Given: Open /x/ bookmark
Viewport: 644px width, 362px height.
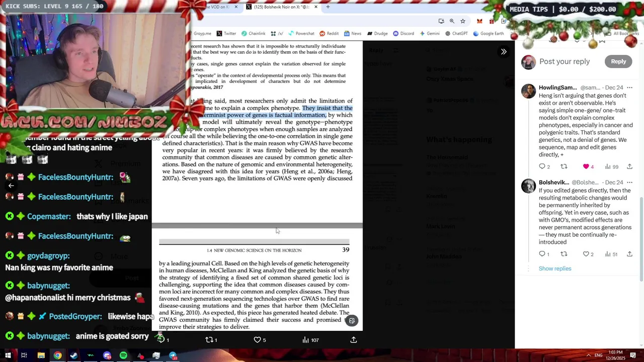Looking at the screenshot, I should [x=277, y=34].
